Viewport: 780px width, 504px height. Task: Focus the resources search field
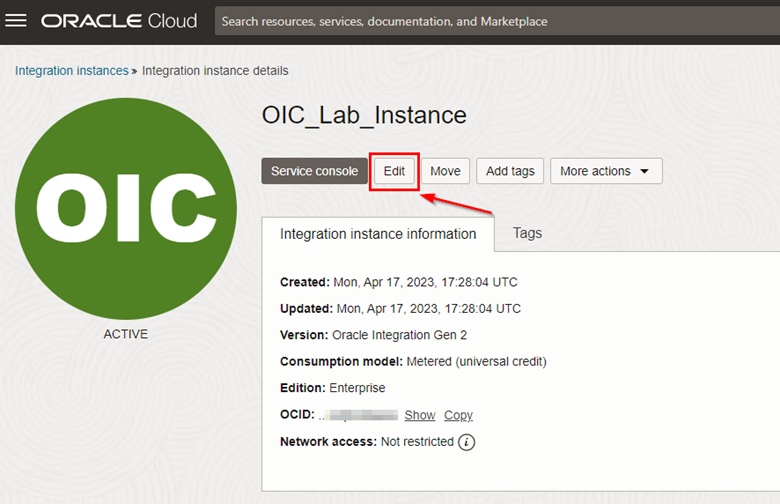[497, 21]
